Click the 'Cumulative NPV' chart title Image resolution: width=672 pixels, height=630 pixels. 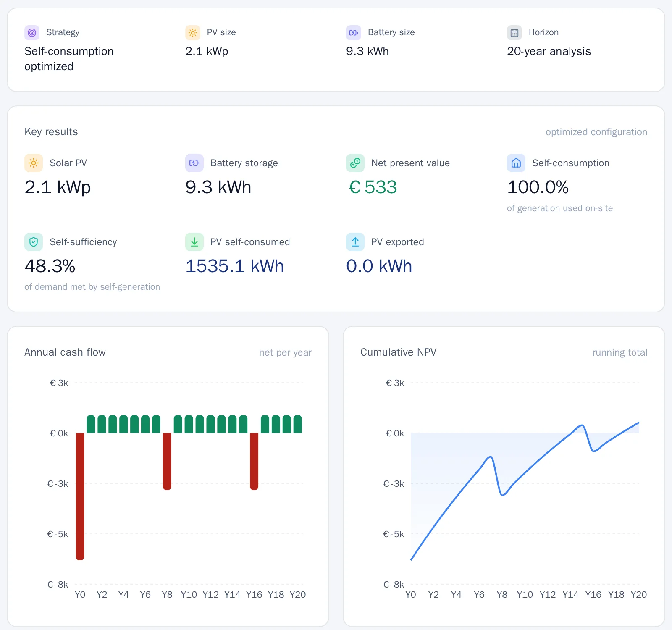(x=399, y=352)
